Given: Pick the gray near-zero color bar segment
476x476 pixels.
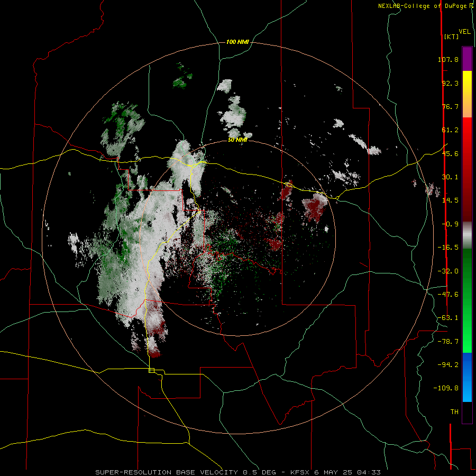Looking at the screenshot, I should 467,235.
